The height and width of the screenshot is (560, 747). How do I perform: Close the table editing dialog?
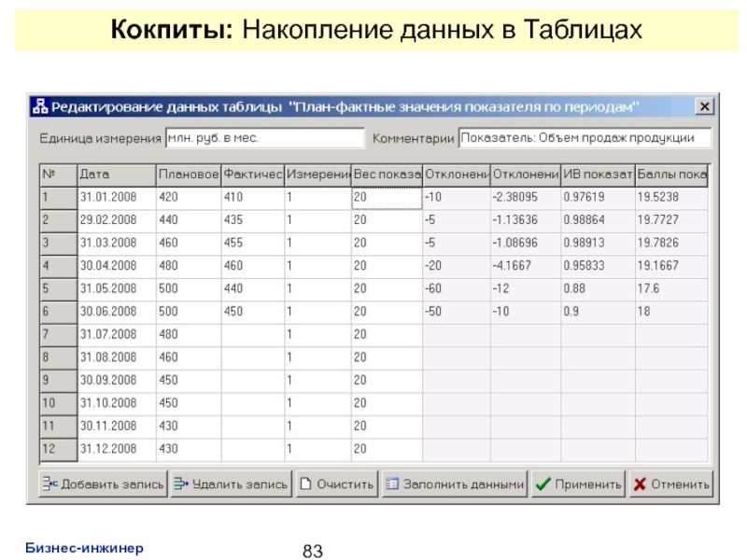[704, 106]
